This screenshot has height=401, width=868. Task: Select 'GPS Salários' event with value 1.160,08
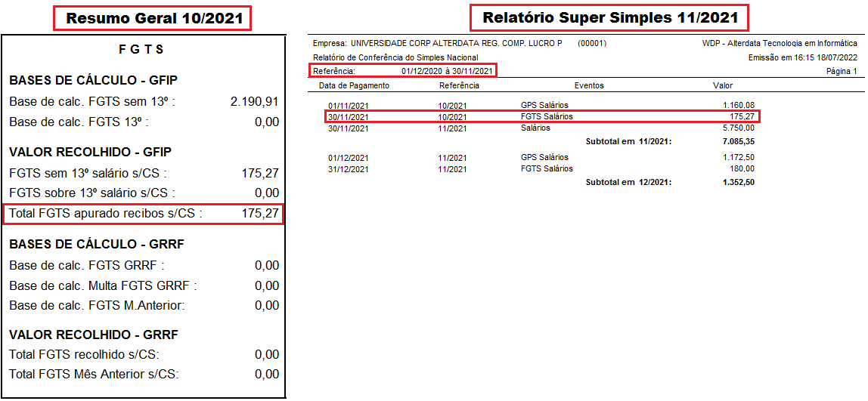click(x=544, y=105)
